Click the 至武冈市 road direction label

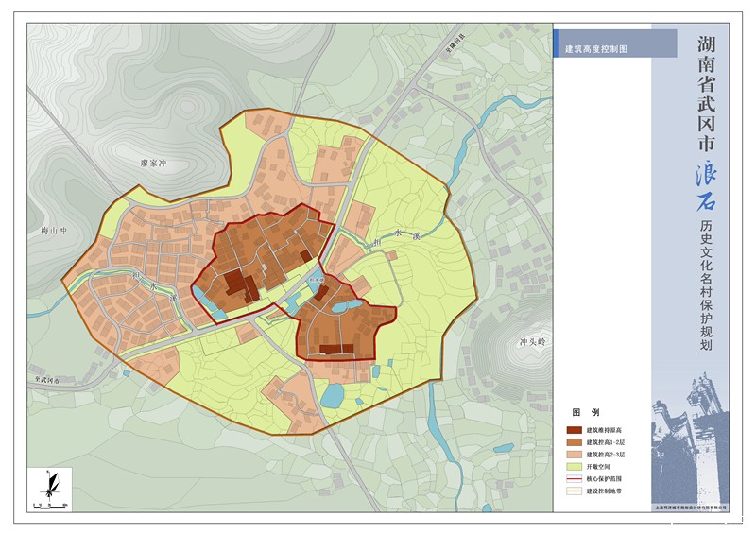pyautogui.click(x=43, y=379)
